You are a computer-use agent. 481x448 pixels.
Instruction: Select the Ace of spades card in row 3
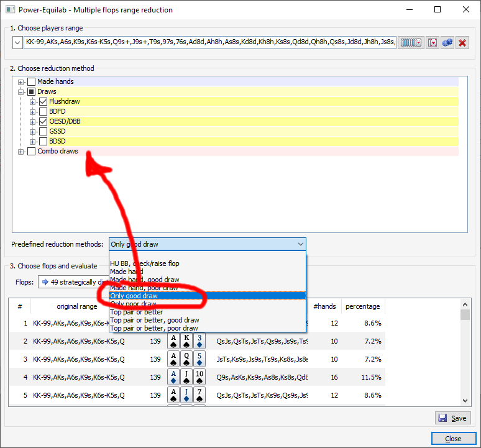pos(173,359)
